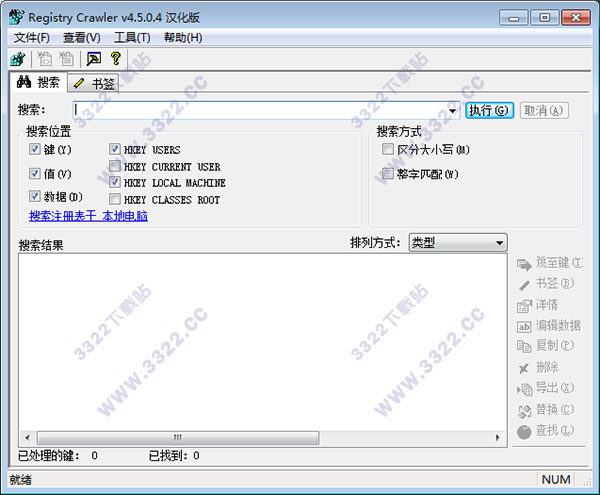This screenshot has width=600, height=495.
Task: Open help via yellow question mark icon
Action: point(116,59)
